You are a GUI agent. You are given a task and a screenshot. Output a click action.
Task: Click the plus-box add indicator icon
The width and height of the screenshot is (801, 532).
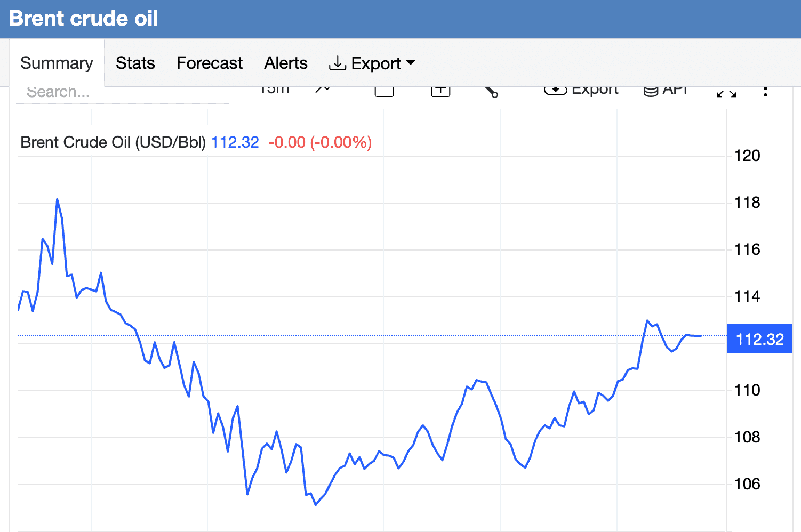coord(440,91)
